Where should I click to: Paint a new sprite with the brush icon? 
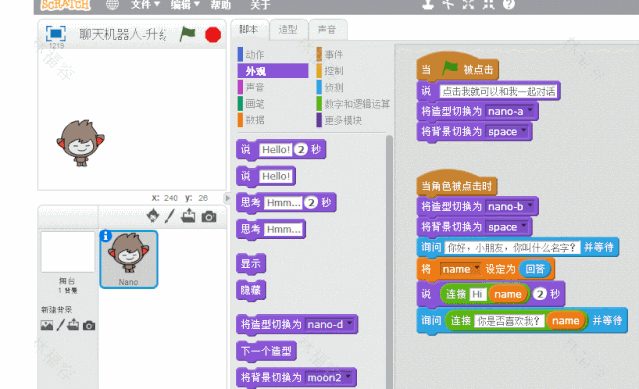(170, 216)
